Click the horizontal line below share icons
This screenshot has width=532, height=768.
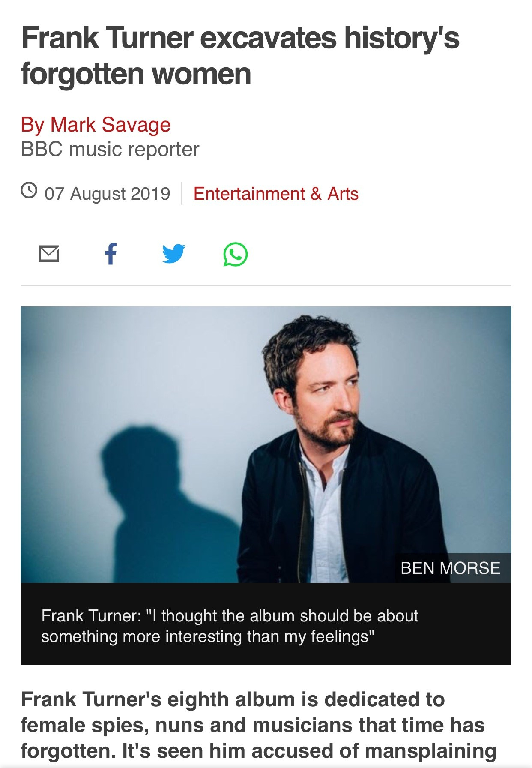click(x=266, y=285)
